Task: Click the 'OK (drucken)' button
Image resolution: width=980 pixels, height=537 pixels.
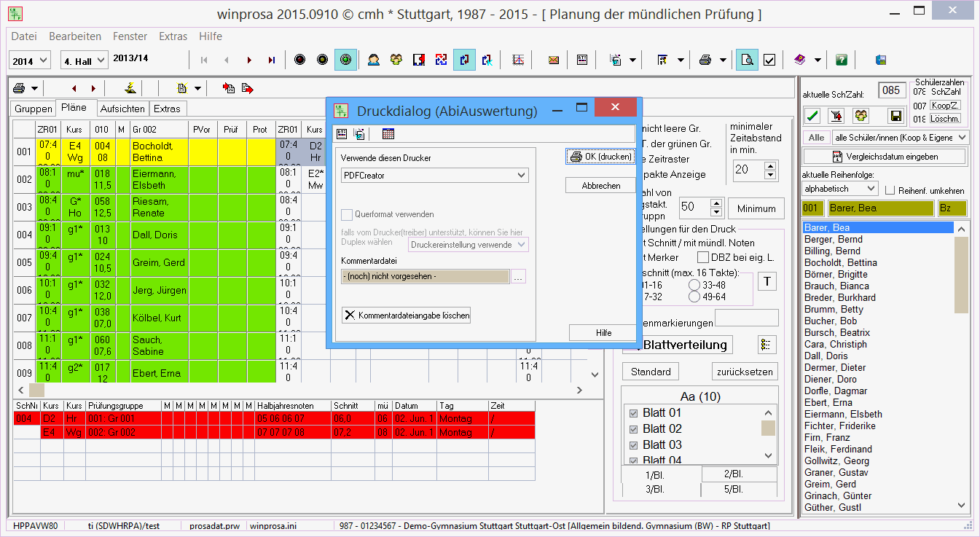Action: pyautogui.click(x=600, y=157)
